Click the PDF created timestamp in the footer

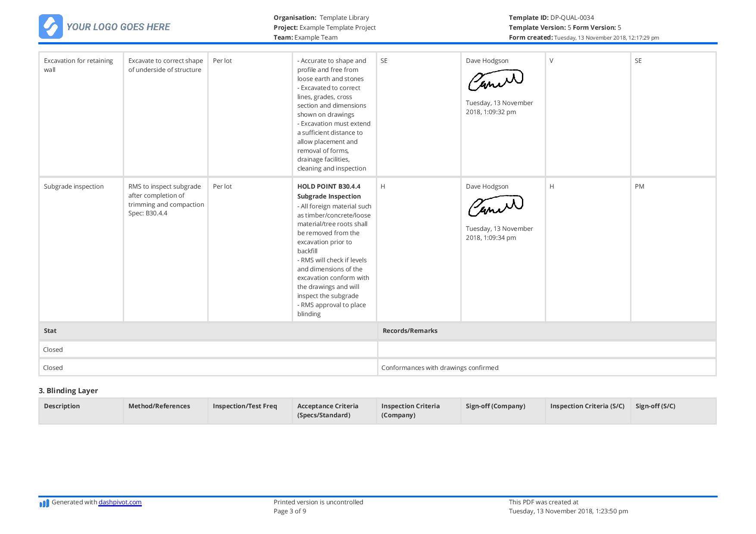pyautogui.click(x=569, y=511)
